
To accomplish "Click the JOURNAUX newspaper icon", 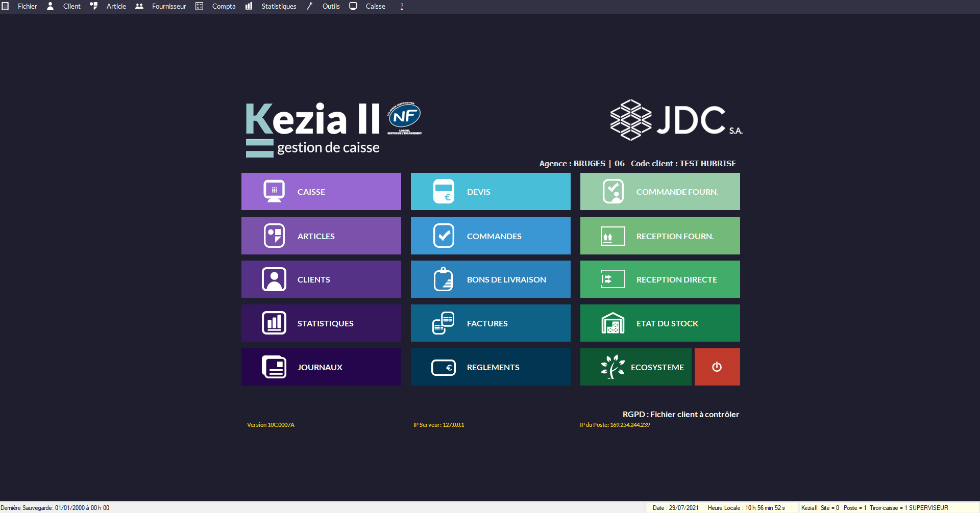I will pyautogui.click(x=274, y=367).
